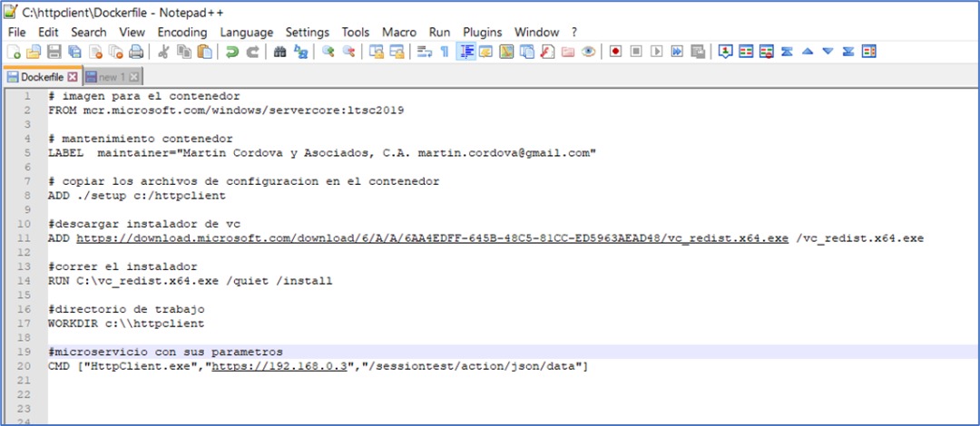Toggle show all characters pilcrow icon
The image size is (980, 426).
coord(445,53)
